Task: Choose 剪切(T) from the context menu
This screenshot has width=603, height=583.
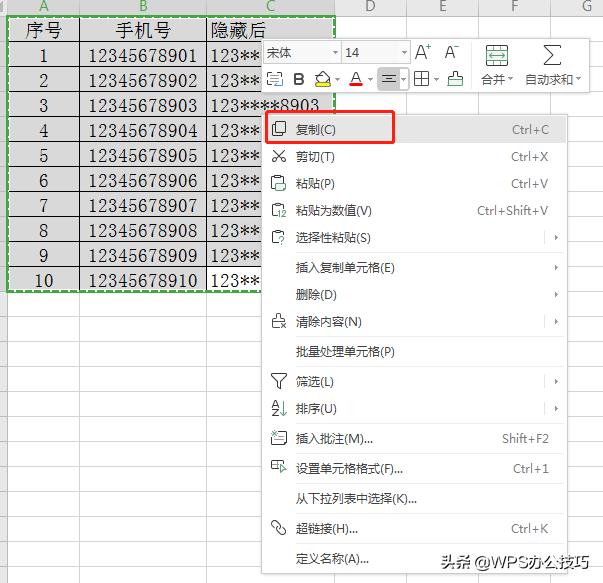Action: [x=415, y=157]
